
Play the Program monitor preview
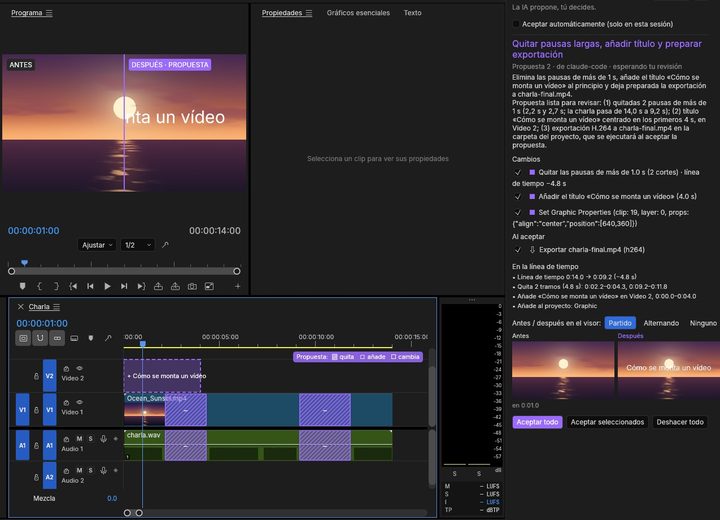107,286
